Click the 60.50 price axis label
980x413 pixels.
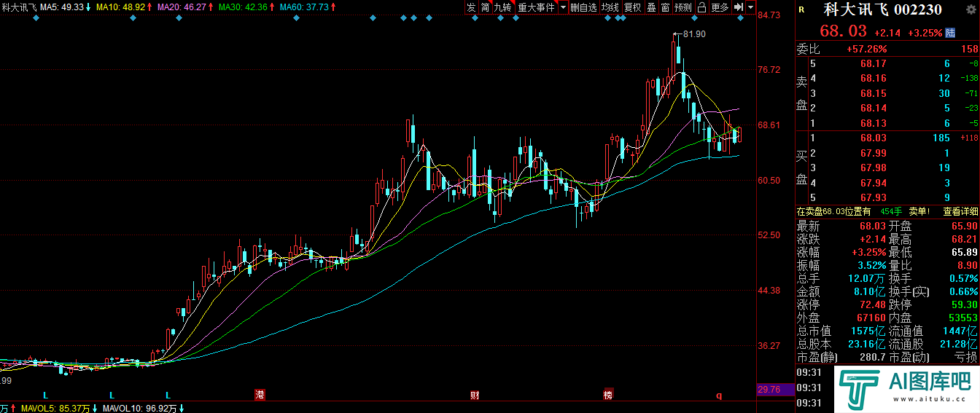pos(770,181)
